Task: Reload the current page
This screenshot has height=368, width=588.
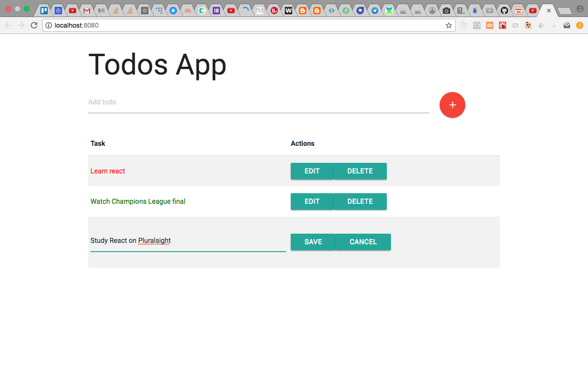Action: [x=34, y=25]
